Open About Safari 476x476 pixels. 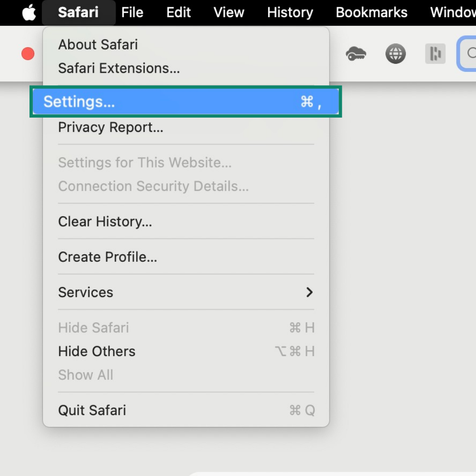coord(98,45)
